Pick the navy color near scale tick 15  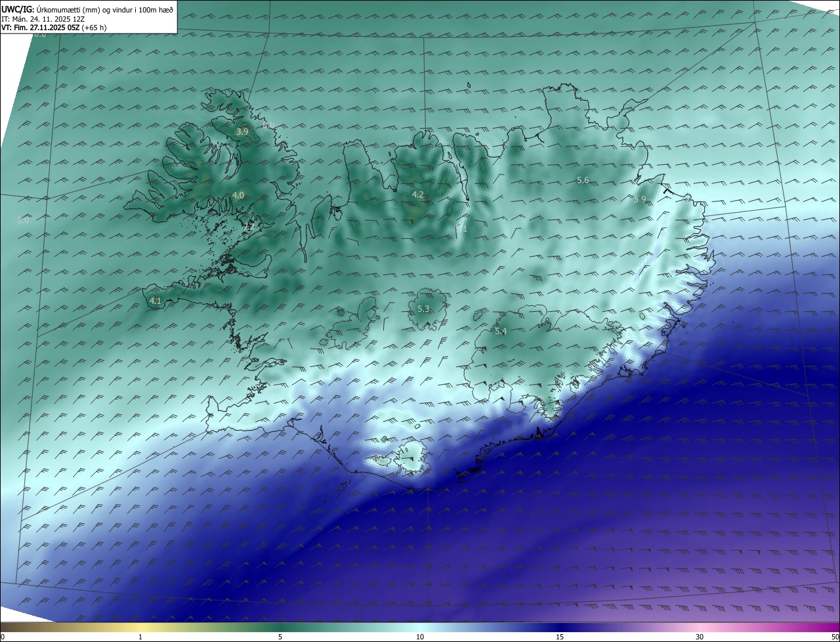point(560,627)
